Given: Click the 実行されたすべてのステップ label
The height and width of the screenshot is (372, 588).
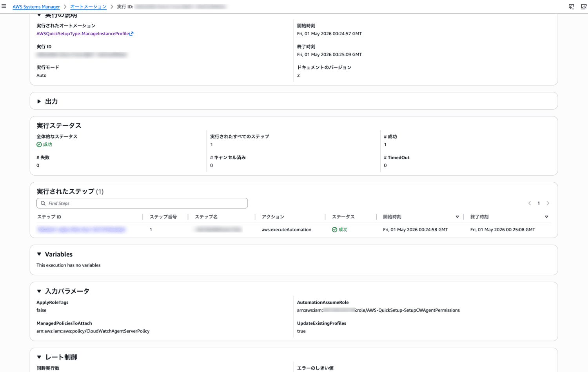Looking at the screenshot, I should click(x=240, y=136).
